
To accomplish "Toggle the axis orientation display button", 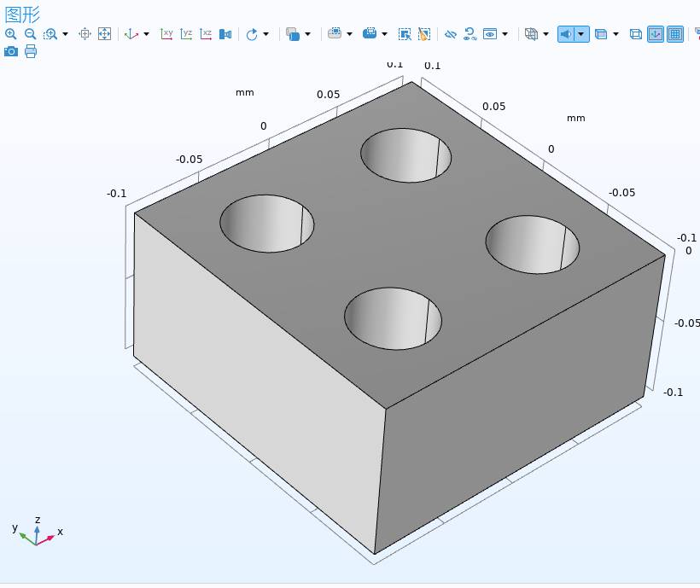I will [x=656, y=34].
